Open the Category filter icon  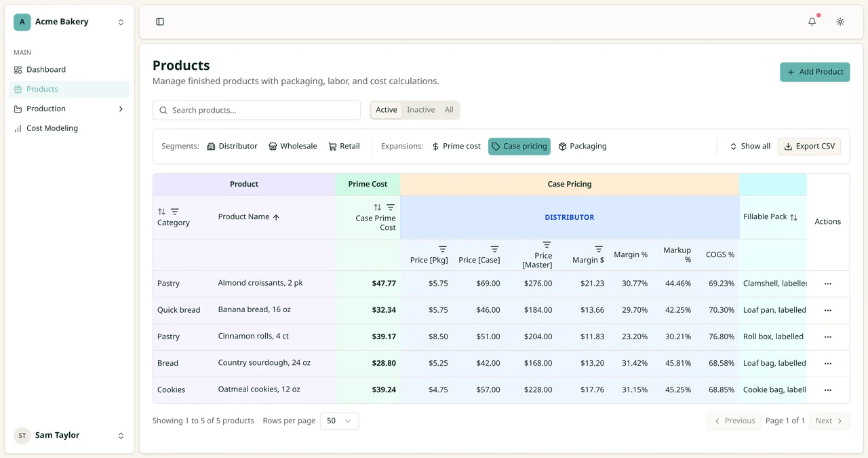[175, 212]
